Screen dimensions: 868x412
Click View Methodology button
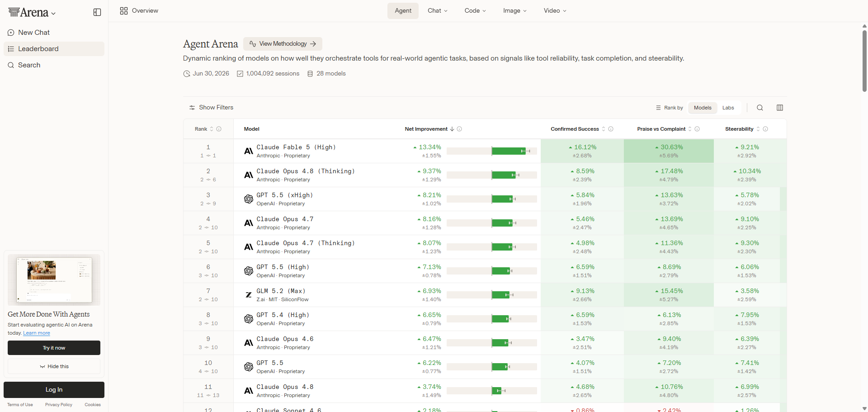click(x=283, y=44)
